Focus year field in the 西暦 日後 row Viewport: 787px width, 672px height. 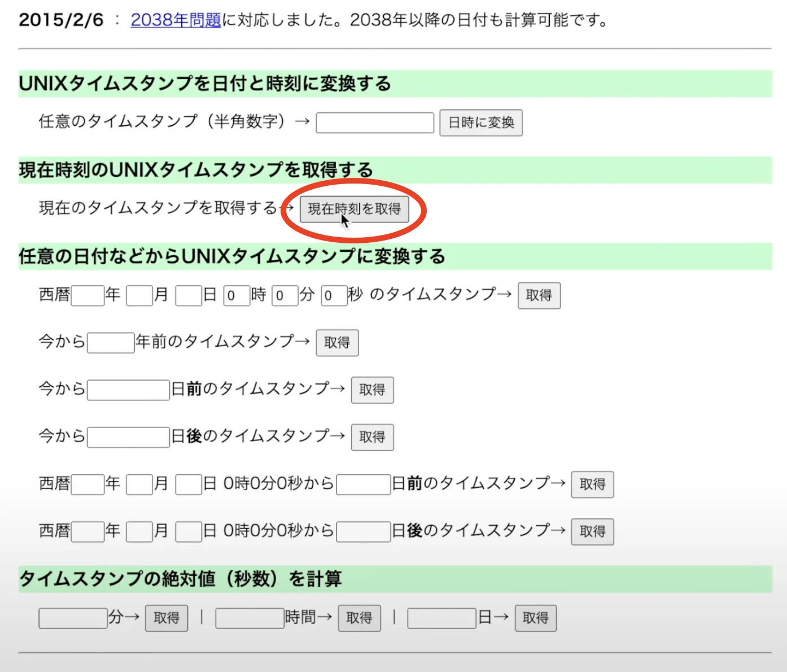pos(88,532)
